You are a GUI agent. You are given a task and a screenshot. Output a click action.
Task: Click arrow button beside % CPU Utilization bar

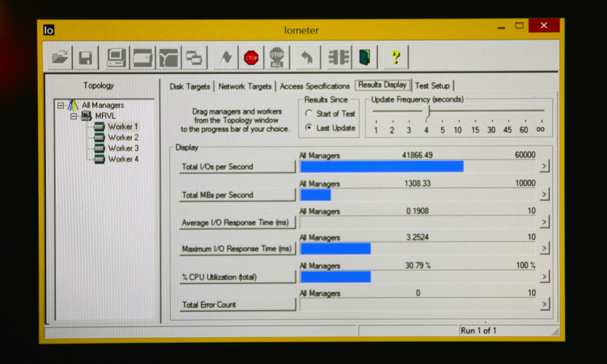coord(544,277)
